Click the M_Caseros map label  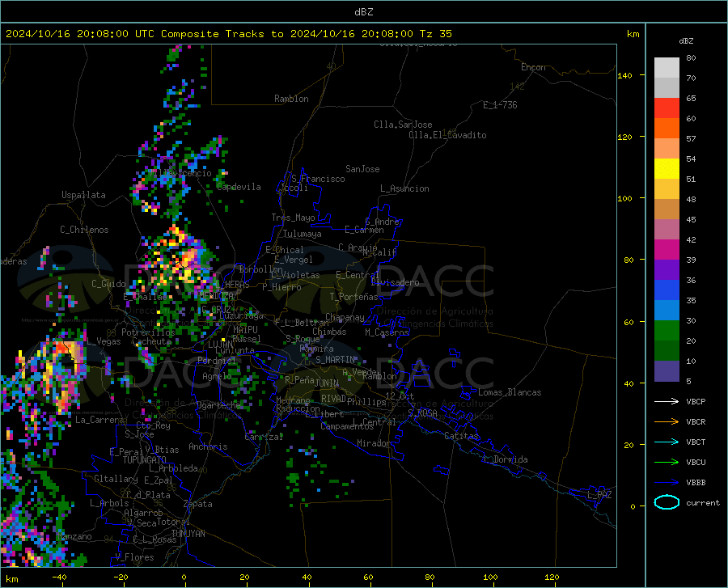(387, 332)
